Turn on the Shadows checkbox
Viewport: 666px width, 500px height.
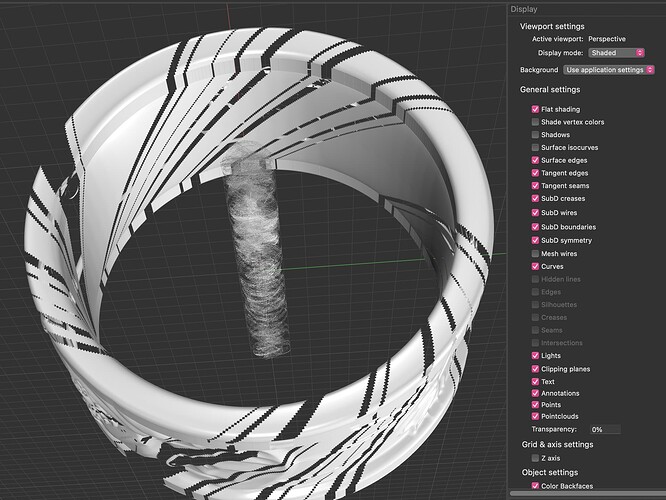(x=535, y=135)
